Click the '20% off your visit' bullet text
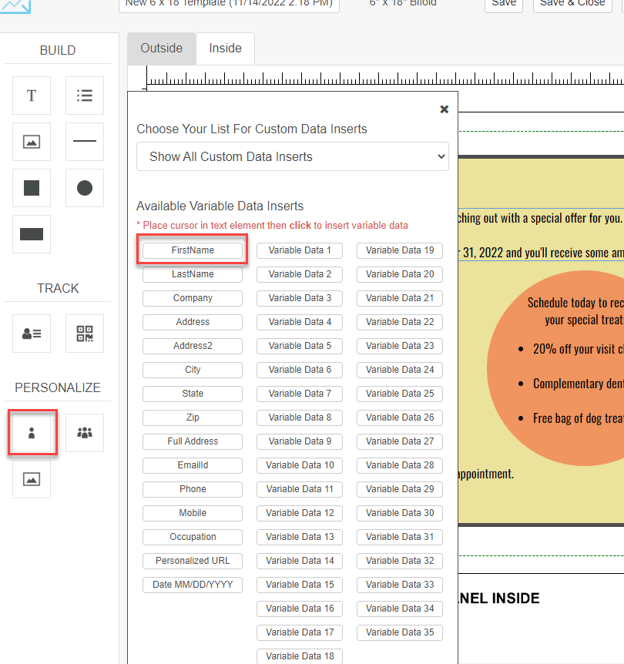 [x=578, y=349]
